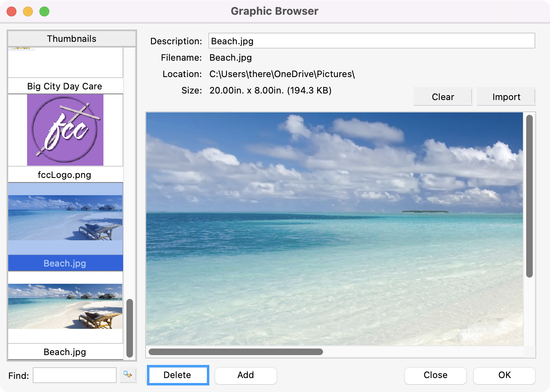Image resolution: width=550 pixels, height=392 pixels.
Task: Confirm with the OK button
Action: coord(504,375)
